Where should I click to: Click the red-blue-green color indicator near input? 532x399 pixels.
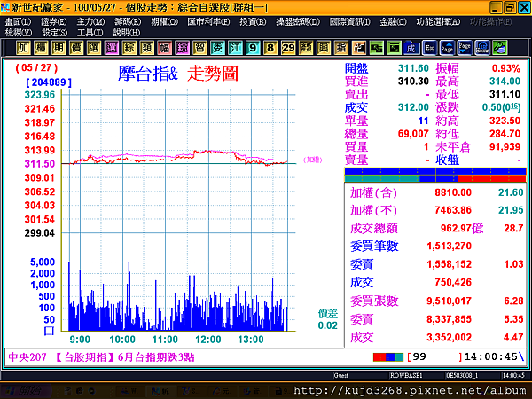[x=388, y=357]
